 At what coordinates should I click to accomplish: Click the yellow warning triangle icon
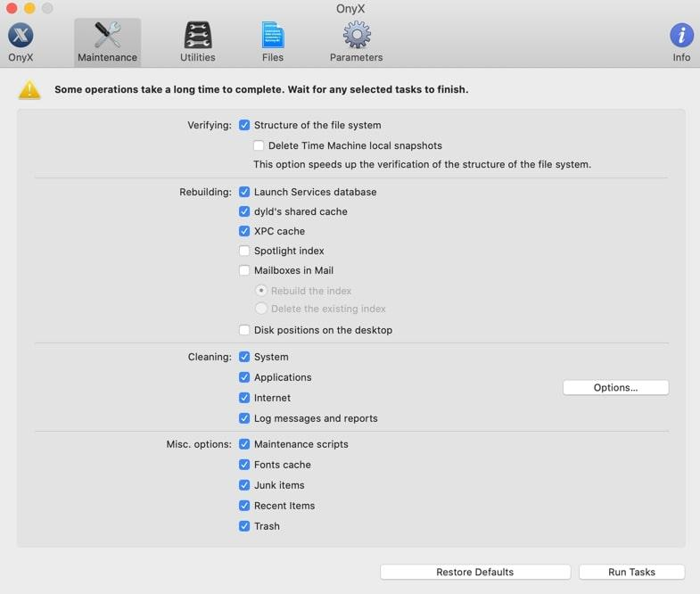[29, 90]
